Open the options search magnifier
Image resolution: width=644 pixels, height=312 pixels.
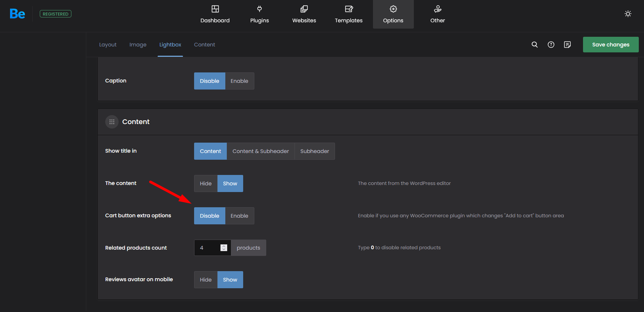(535, 45)
